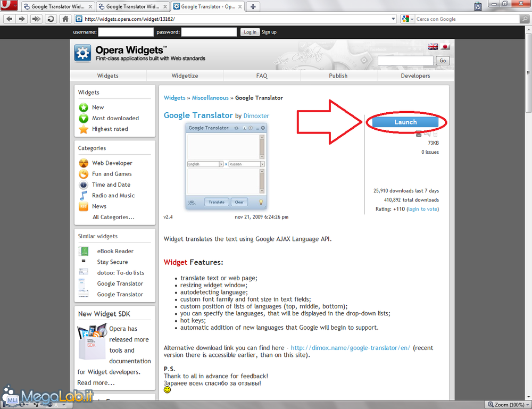Screen dimensions: 532x409
Task: Open the address bar history dropdown
Action: [x=393, y=19]
